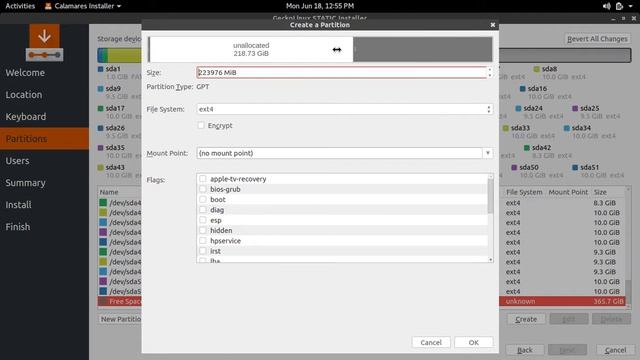
Task: Go to the Summary step
Action: (x=25, y=183)
